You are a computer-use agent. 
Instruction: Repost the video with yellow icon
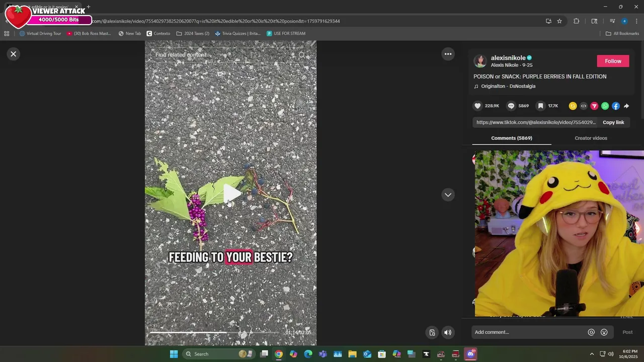[x=573, y=106]
